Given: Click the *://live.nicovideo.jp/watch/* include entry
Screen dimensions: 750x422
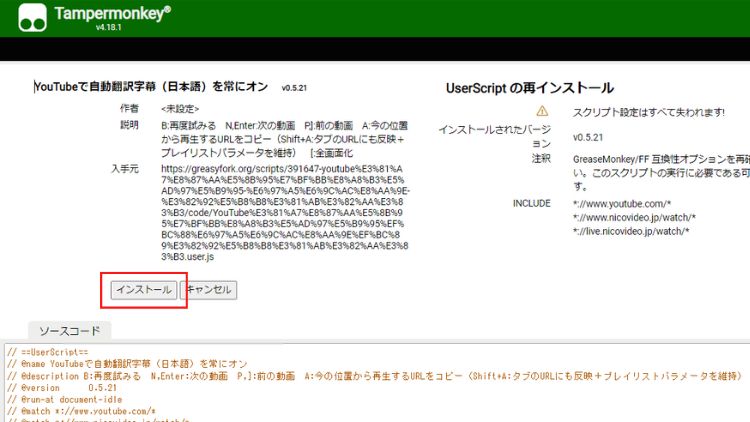Looking at the screenshot, I should pyautogui.click(x=631, y=232).
